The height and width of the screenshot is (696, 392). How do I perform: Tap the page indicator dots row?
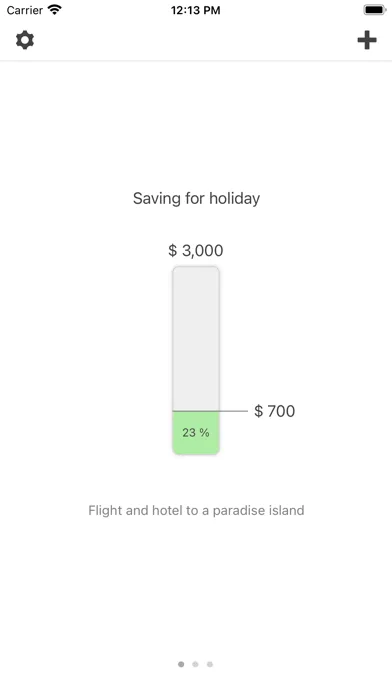[x=195, y=664]
